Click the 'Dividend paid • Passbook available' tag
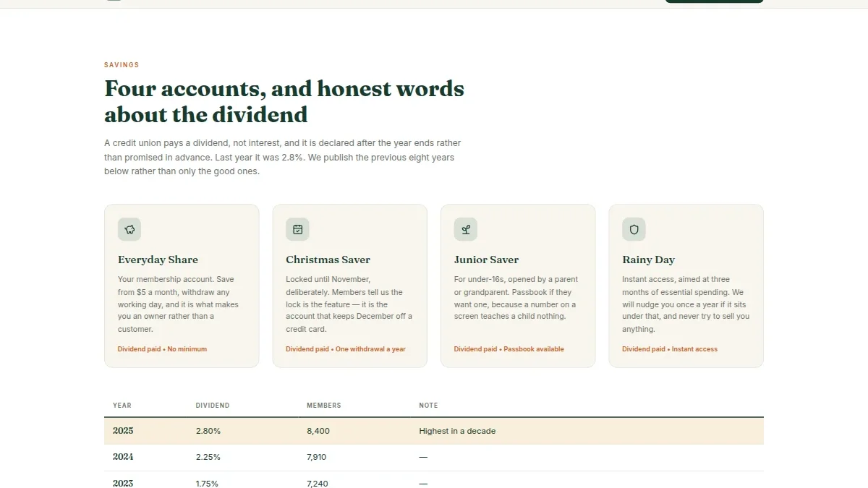 [509, 349]
